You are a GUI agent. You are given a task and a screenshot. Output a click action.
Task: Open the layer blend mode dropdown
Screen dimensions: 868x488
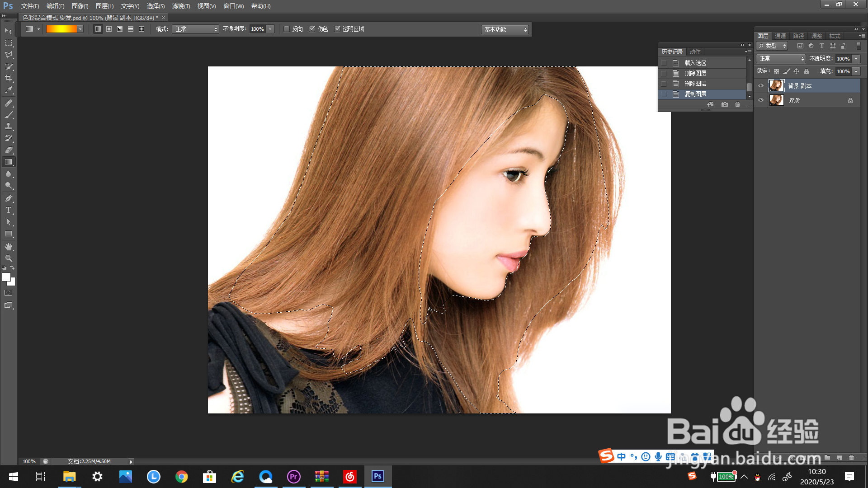point(781,59)
